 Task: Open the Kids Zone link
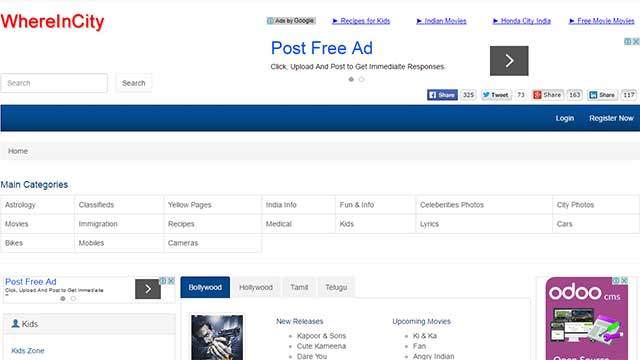pyautogui.click(x=27, y=351)
